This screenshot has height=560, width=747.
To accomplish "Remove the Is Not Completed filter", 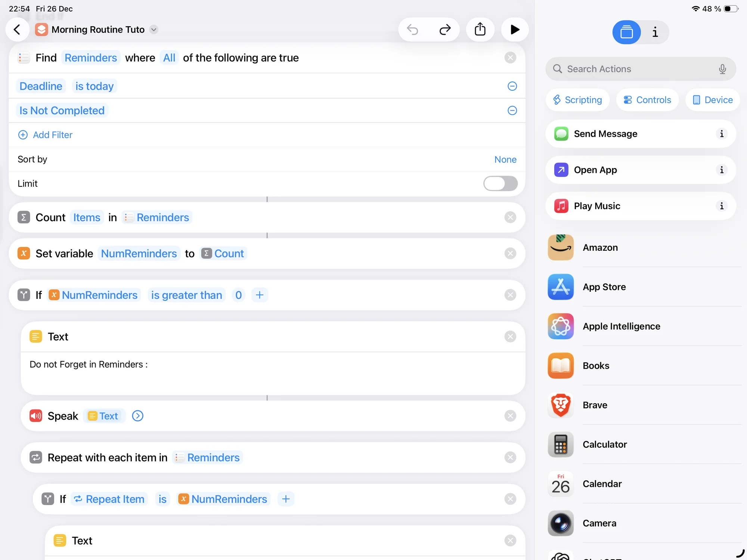I will coord(512,111).
